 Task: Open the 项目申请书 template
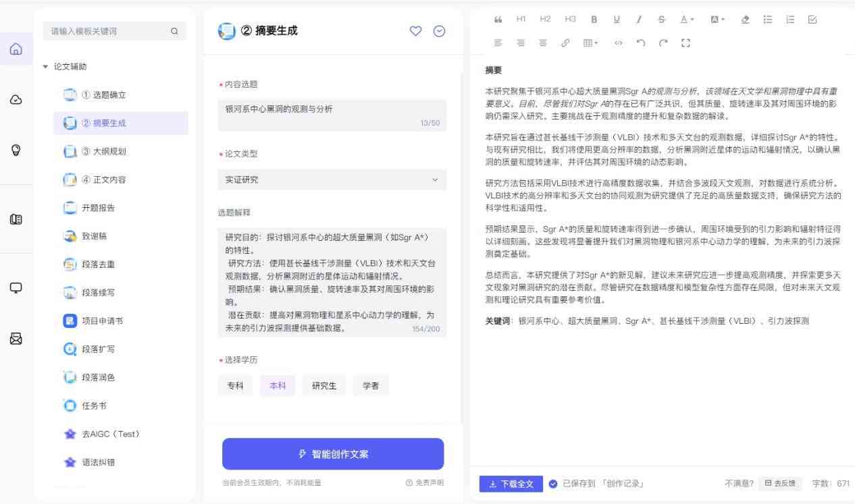pos(121,321)
